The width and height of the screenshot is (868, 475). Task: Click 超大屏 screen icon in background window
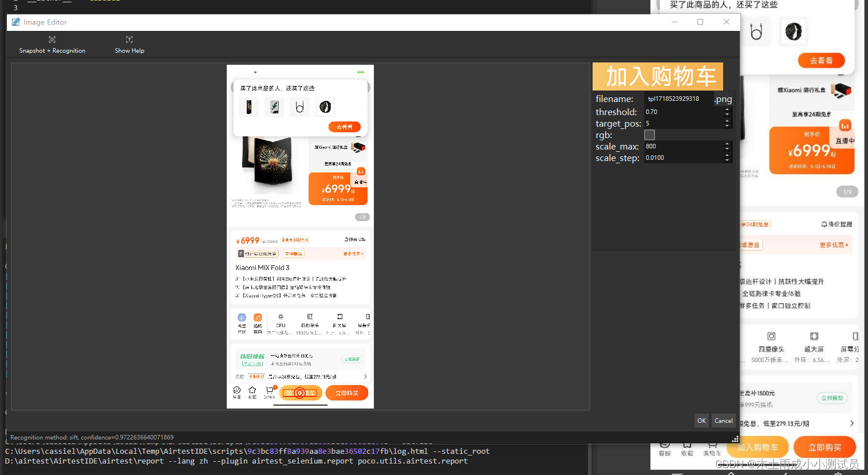tap(814, 336)
